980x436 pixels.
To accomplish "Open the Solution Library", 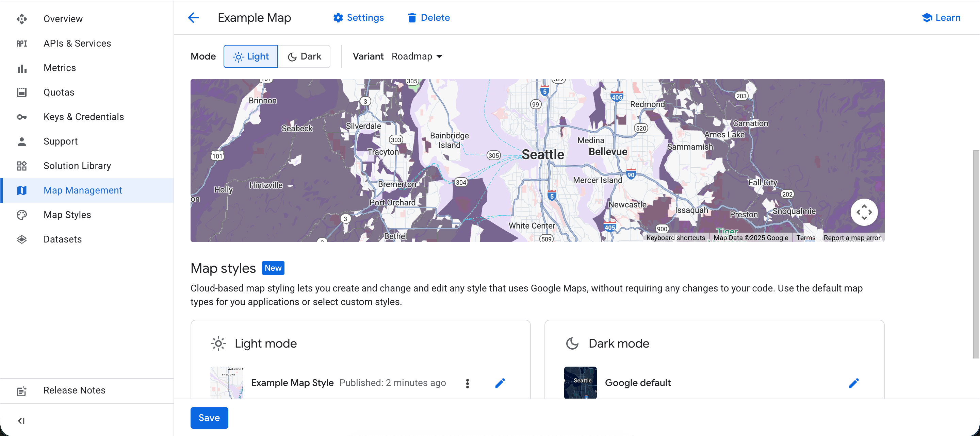I will tap(77, 166).
